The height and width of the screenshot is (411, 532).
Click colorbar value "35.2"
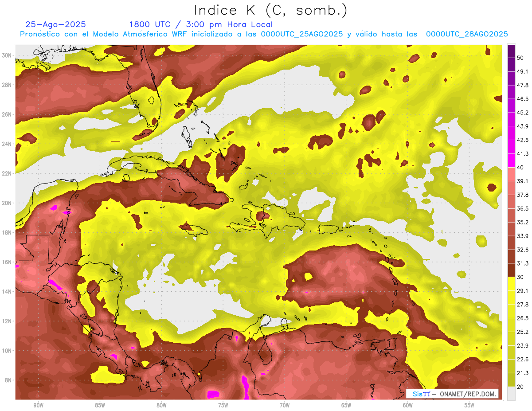coord(522,222)
